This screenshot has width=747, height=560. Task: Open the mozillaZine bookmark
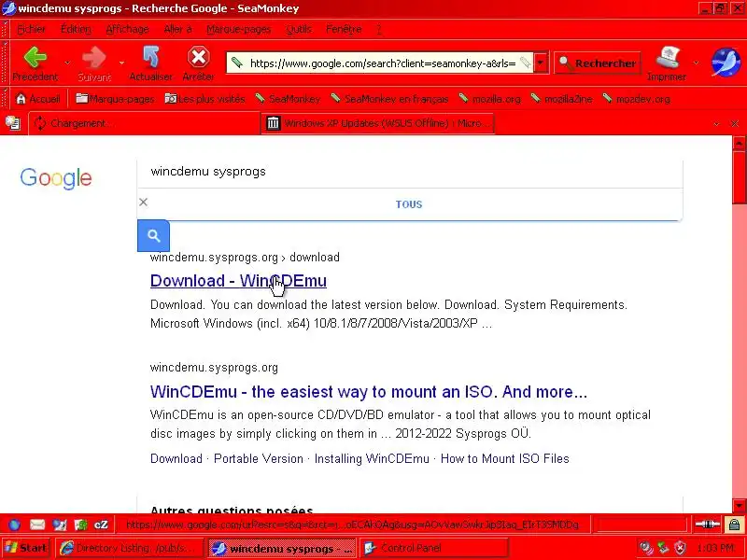(x=562, y=99)
